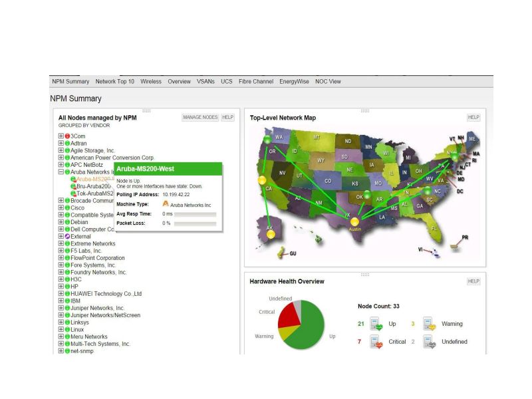Click the polling IP address 10.199.42.22
532x399 pixels.
tap(176, 195)
